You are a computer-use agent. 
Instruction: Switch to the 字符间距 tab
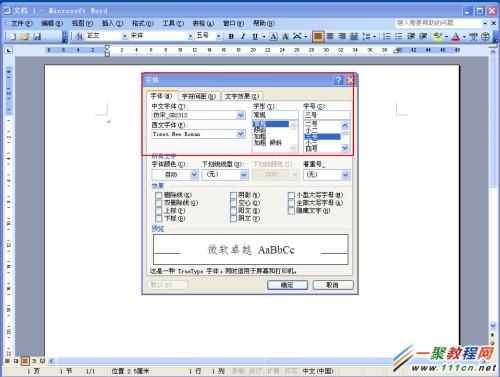[x=199, y=96]
